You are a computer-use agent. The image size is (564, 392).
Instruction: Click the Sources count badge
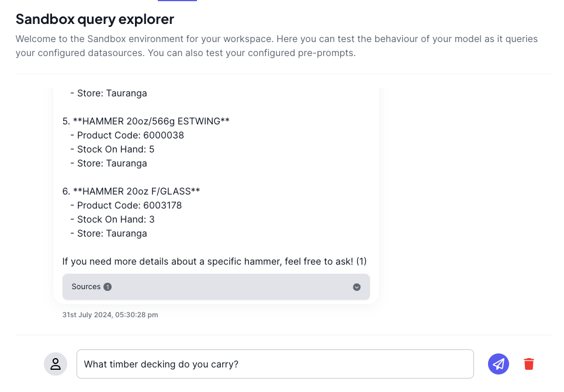point(108,287)
